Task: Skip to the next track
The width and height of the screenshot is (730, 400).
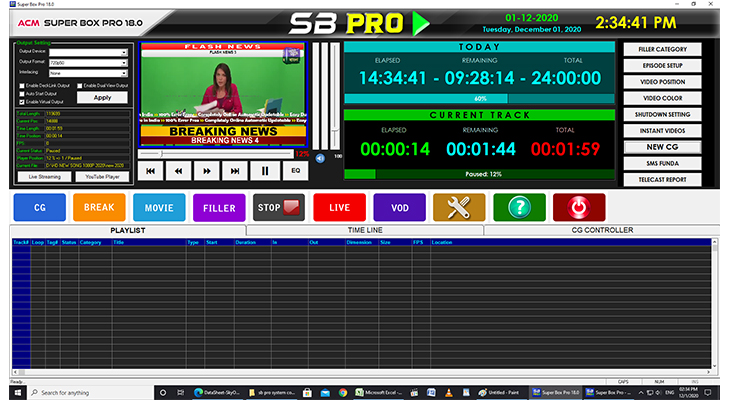Action: coord(236,171)
